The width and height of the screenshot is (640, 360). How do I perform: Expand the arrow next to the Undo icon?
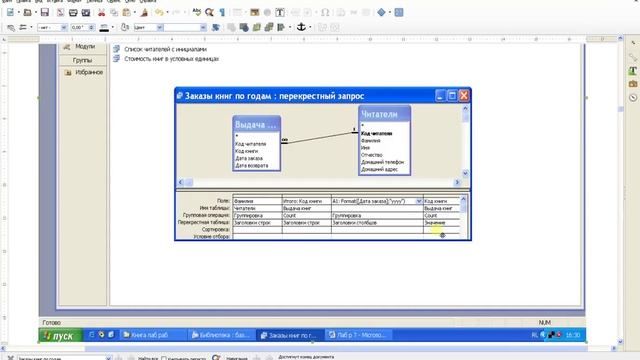[x=167, y=13]
